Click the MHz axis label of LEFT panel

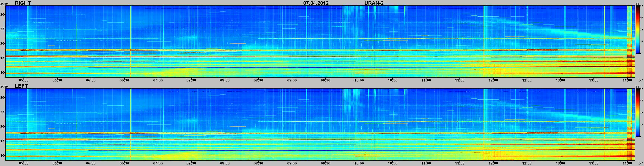click(x=4, y=87)
